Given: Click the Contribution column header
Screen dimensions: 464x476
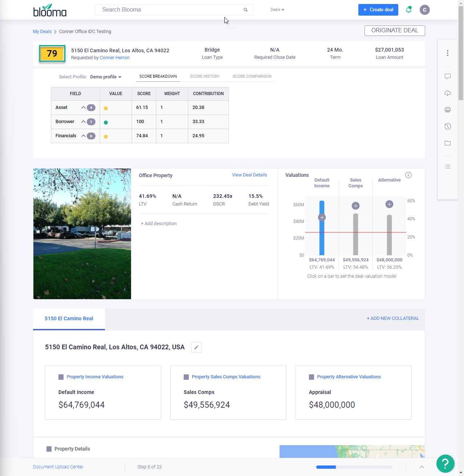Looking at the screenshot, I should tap(208, 94).
